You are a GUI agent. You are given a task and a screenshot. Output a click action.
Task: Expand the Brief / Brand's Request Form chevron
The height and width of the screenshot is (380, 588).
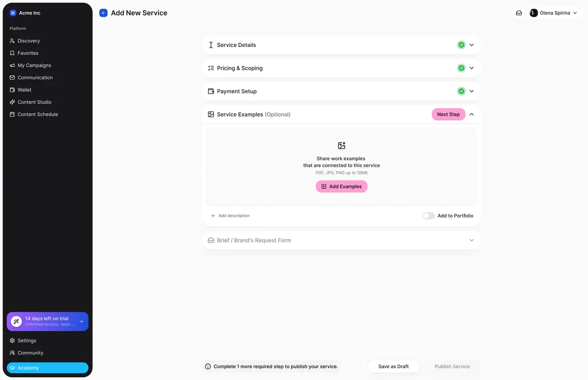pyautogui.click(x=471, y=240)
